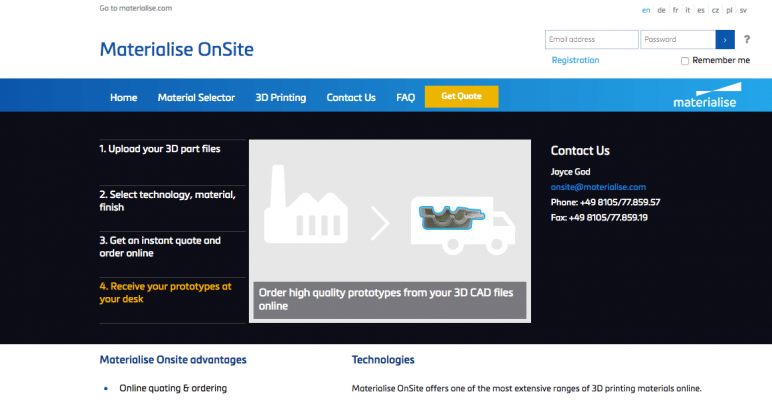Screen dimensions: 772x400
Task: Open the Material Selector menu item
Action: click(196, 98)
